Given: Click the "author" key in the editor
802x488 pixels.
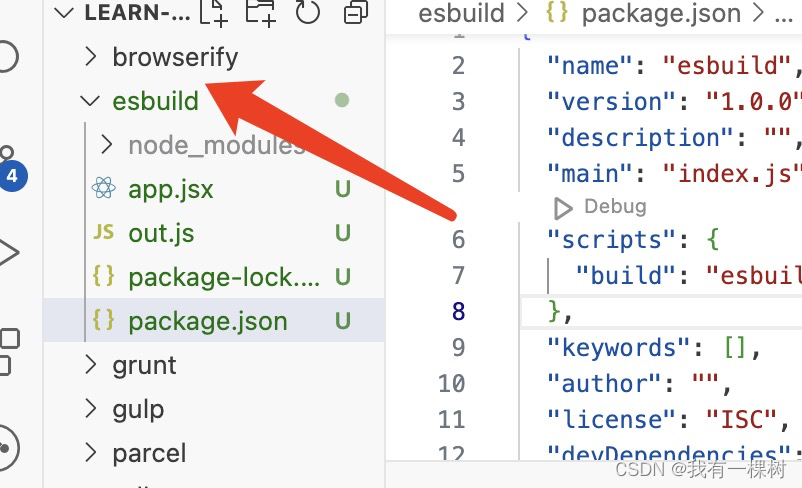Looking at the screenshot, I should [605, 383].
